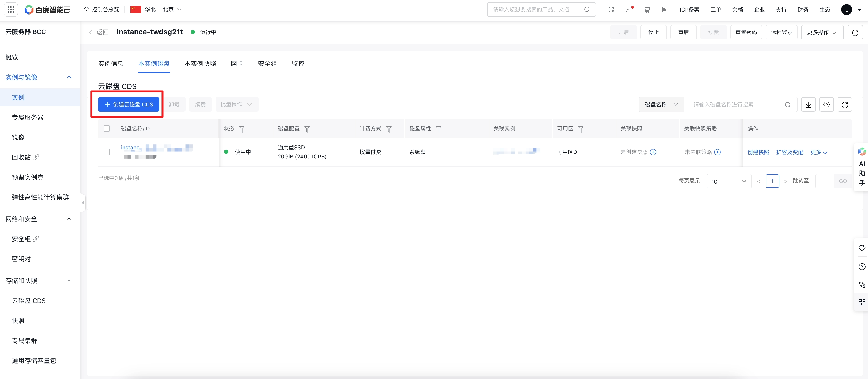Viewport: 868px width, 379px height.
Task: Open 工单 in top menu
Action: (x=716, y=10)
